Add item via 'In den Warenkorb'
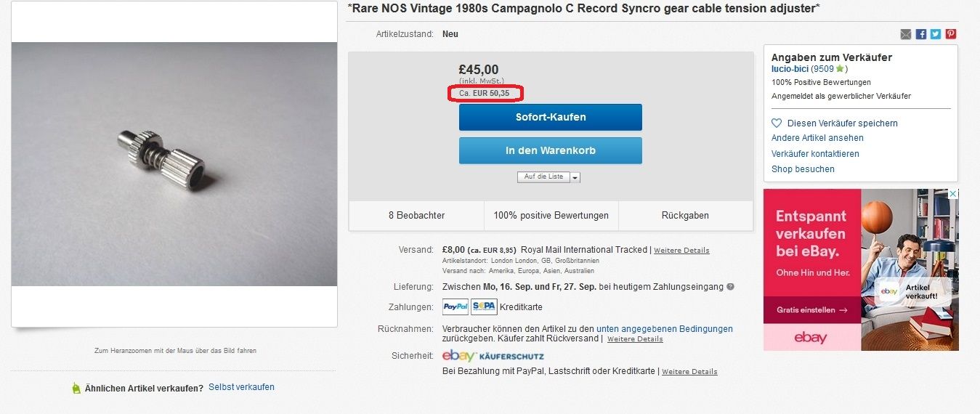The image size is (980, 414). click(550, 150)
